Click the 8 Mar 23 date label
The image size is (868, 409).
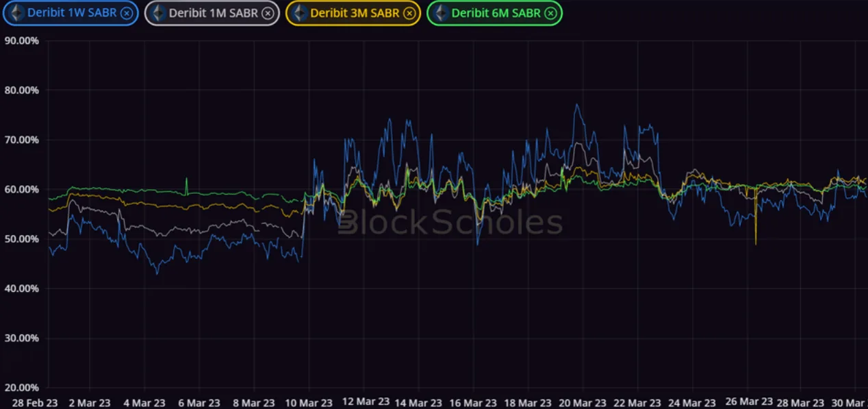coord(254,403)
